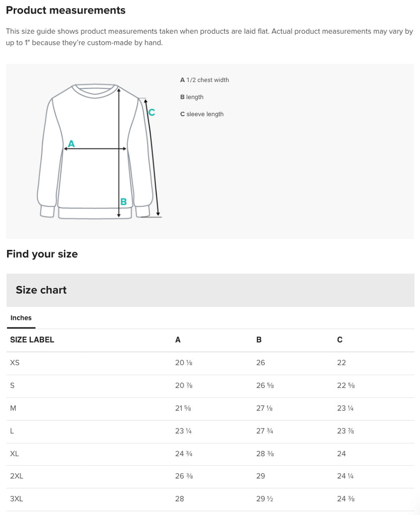Select the 2XL size row label
The image size is (420, 515).
click(17, 476)
